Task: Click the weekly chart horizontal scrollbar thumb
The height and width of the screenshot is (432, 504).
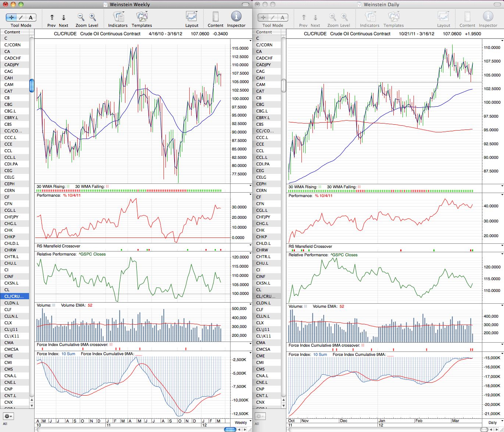Action: tap(230, 429)
